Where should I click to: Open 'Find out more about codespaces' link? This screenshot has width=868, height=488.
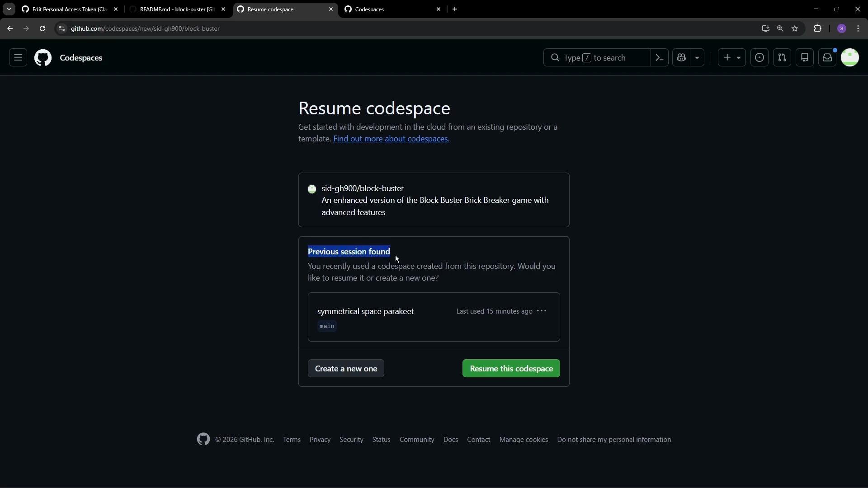391,139
